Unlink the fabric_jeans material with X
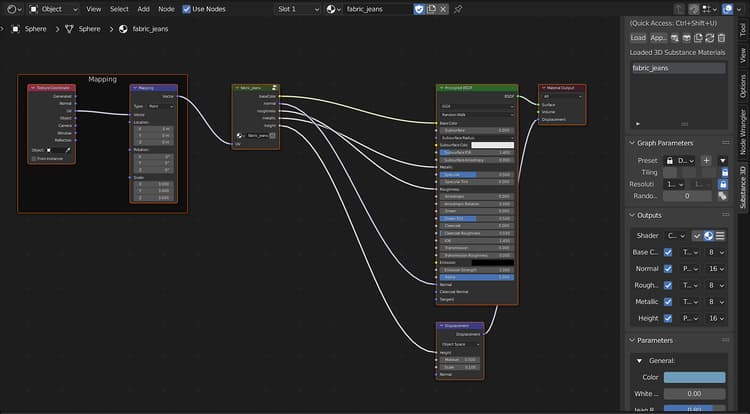Screen dimensions: 750x414 click(x=443, y=9)
